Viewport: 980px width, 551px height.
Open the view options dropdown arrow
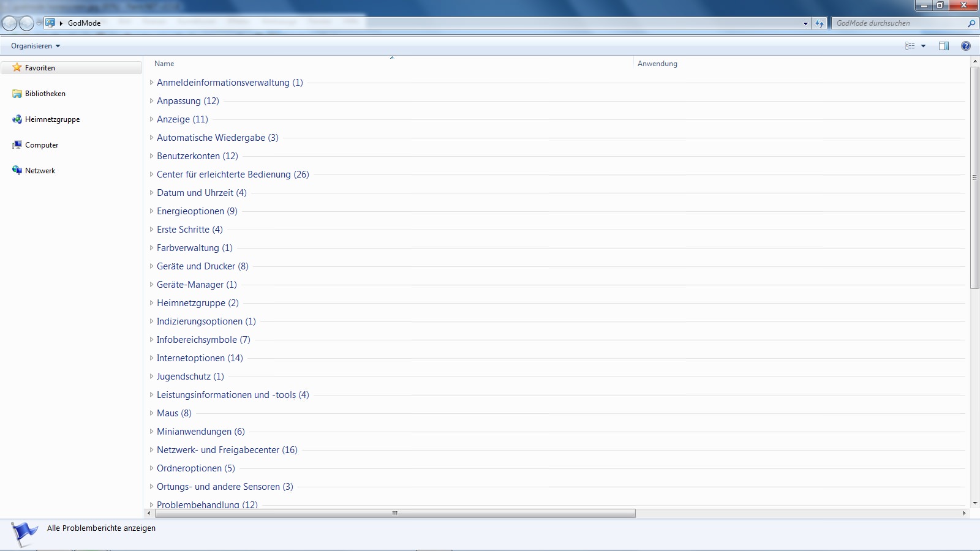click(x=923, y=46)
